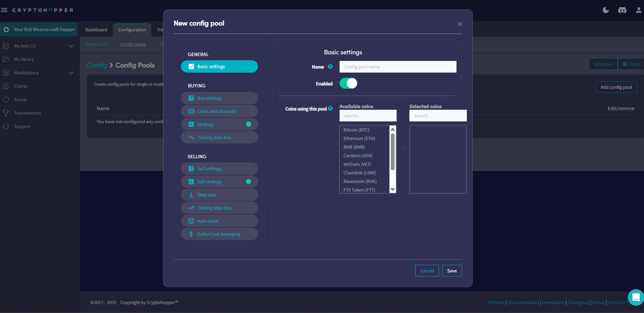Image resolution: width=644 pixels, height=313 pixels.
Task: Open the Documentation footer link
Action: [x=523, y=303]
